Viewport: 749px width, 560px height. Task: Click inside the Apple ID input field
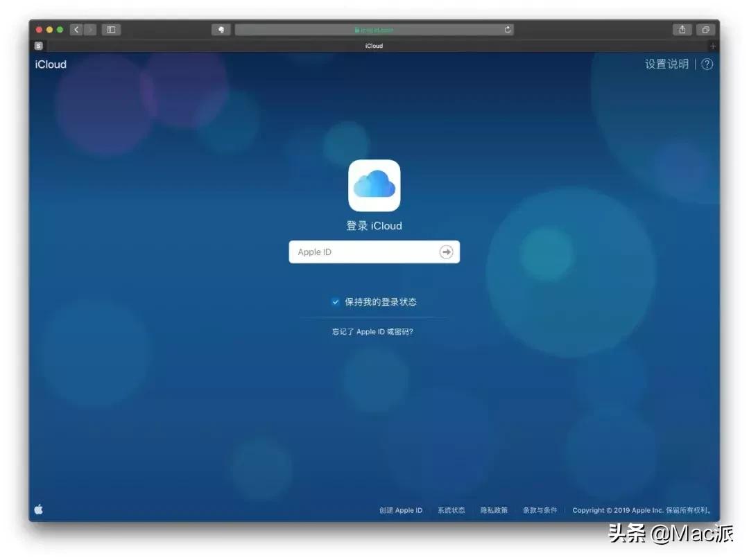pos(361,252)
